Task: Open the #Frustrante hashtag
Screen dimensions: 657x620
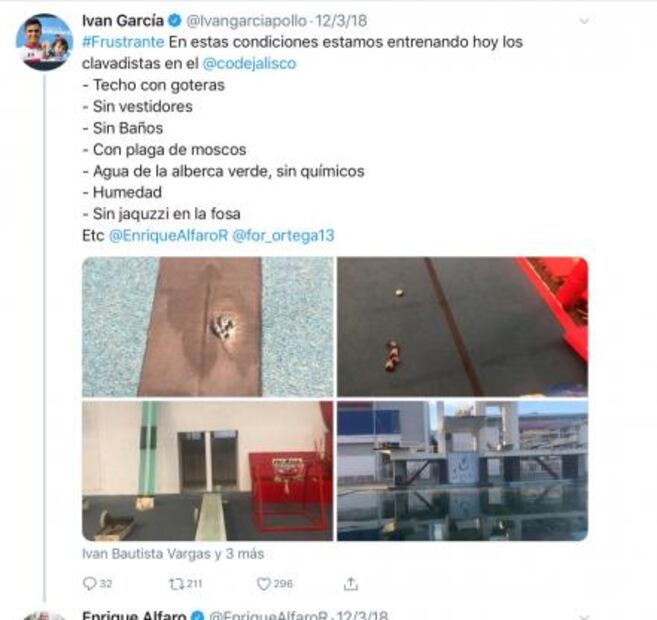Action: (x=123, y=42)
